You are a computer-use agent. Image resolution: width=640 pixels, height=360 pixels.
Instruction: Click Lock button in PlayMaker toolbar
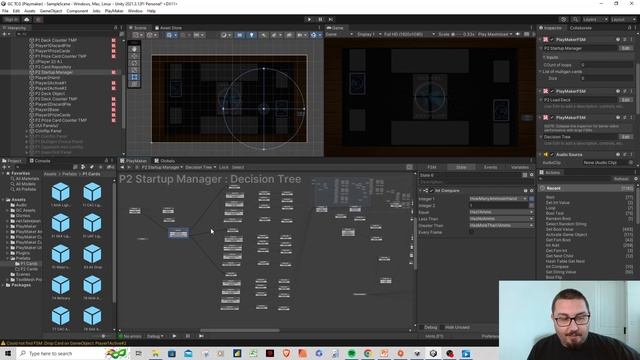224,167
